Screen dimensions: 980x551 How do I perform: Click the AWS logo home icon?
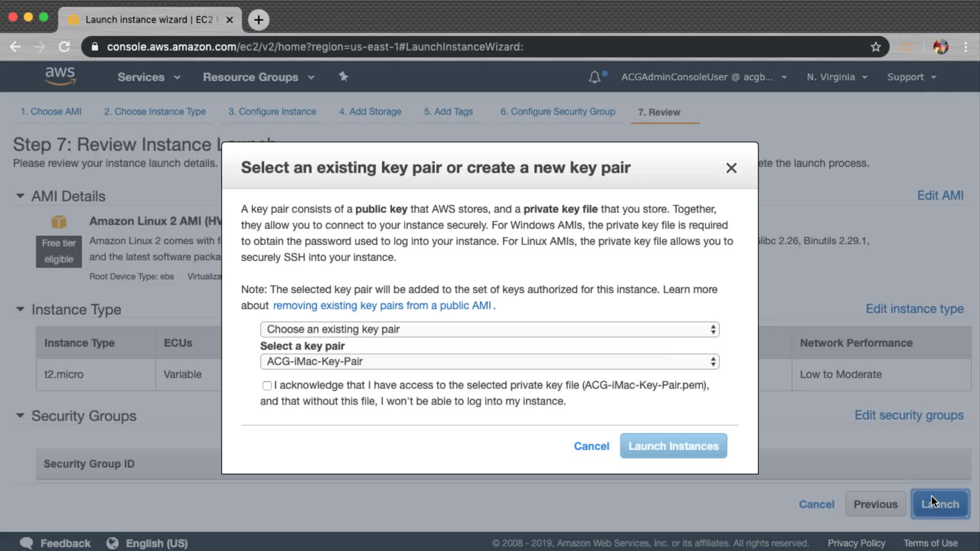[x=60, y=76]
